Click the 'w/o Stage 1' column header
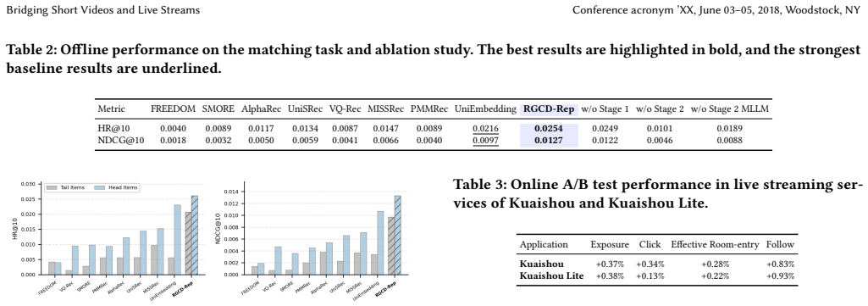Viewport: 868px width, 306px height. (x=605, y=109)
